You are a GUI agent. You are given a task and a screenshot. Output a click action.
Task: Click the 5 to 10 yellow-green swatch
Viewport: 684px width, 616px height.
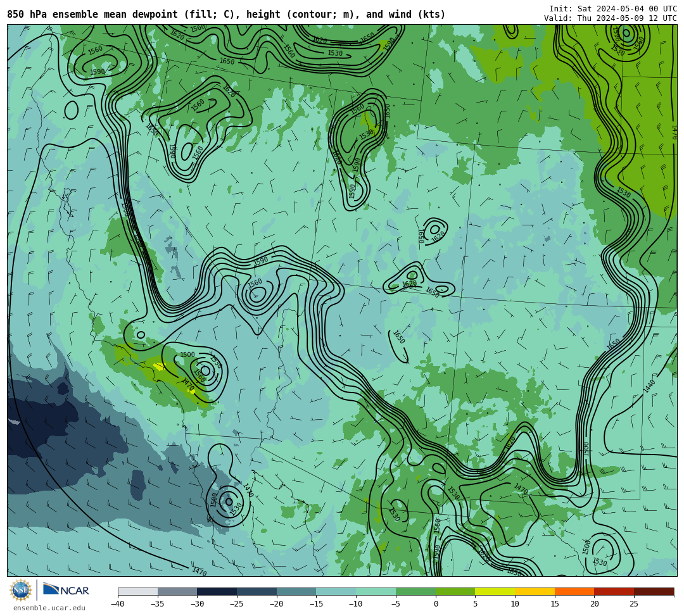click(x=495, y=591)
